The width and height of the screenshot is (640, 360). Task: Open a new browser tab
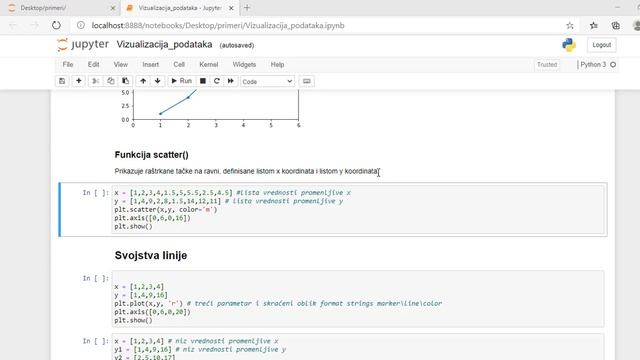pos(247,8)
